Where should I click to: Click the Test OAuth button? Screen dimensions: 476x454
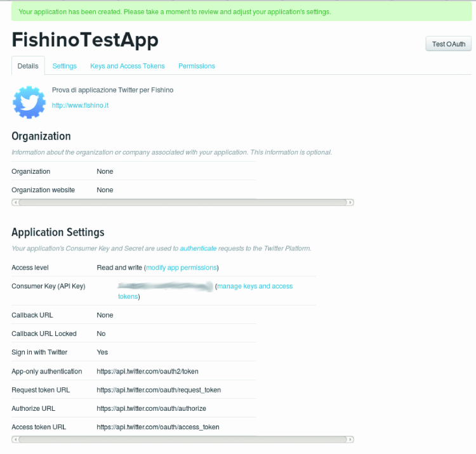(x=448, y=44)
